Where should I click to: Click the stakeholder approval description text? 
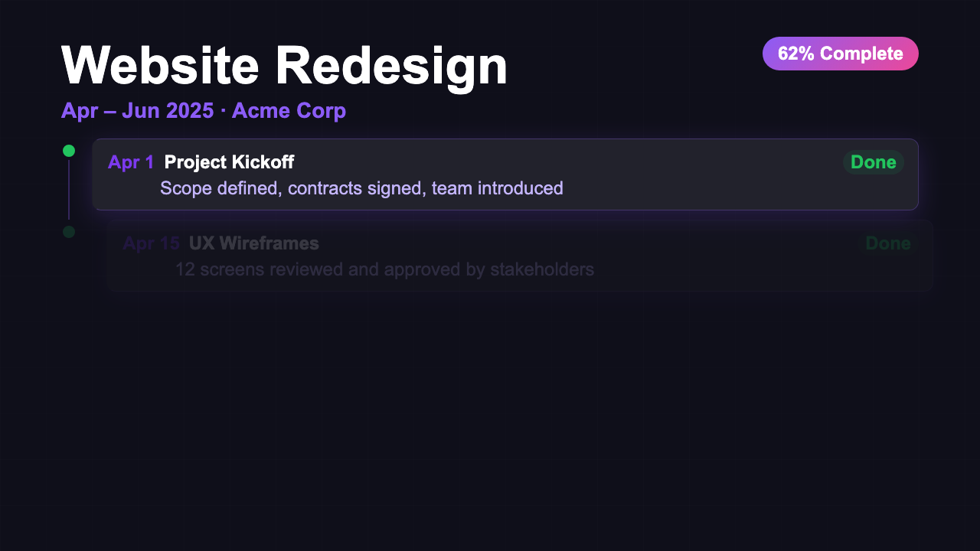[x=384, y=269]
